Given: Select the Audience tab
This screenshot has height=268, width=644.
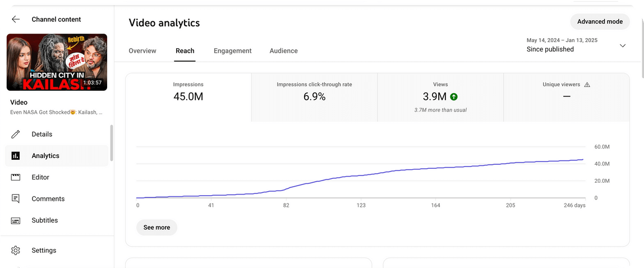Looking at the screenshot, I should (283, 51).
